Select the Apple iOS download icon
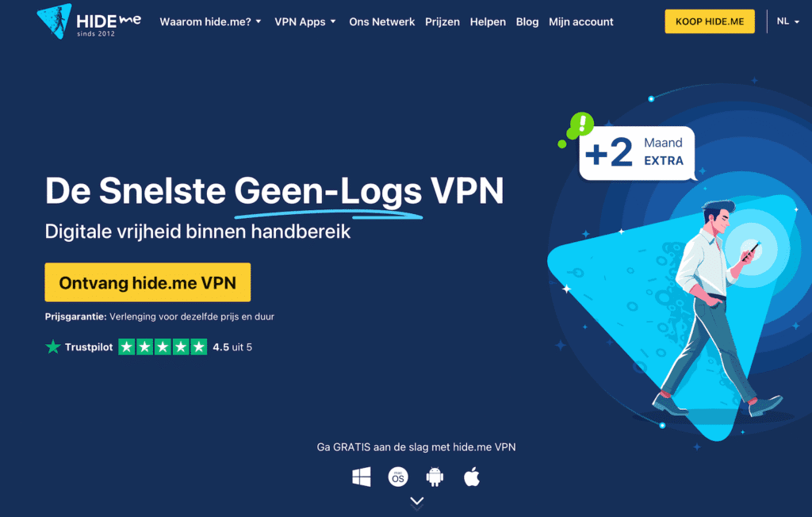Image resolution: width=812 pixels, height=517 pixels. tap(472, 477)
